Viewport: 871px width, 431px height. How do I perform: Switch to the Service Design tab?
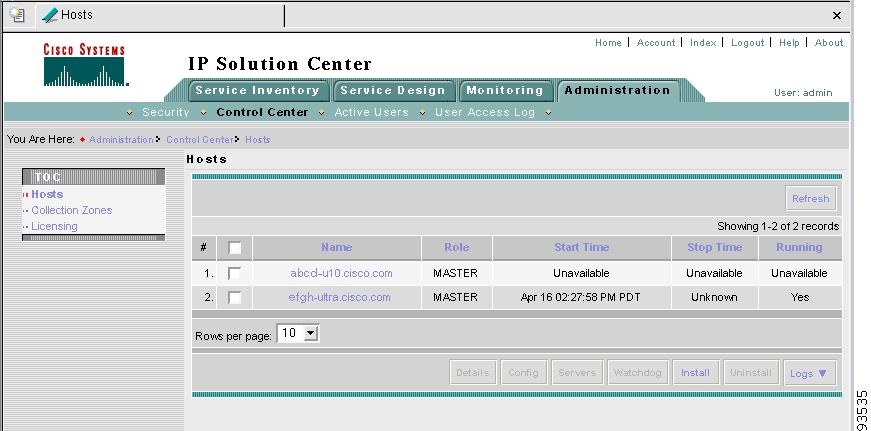393,91
